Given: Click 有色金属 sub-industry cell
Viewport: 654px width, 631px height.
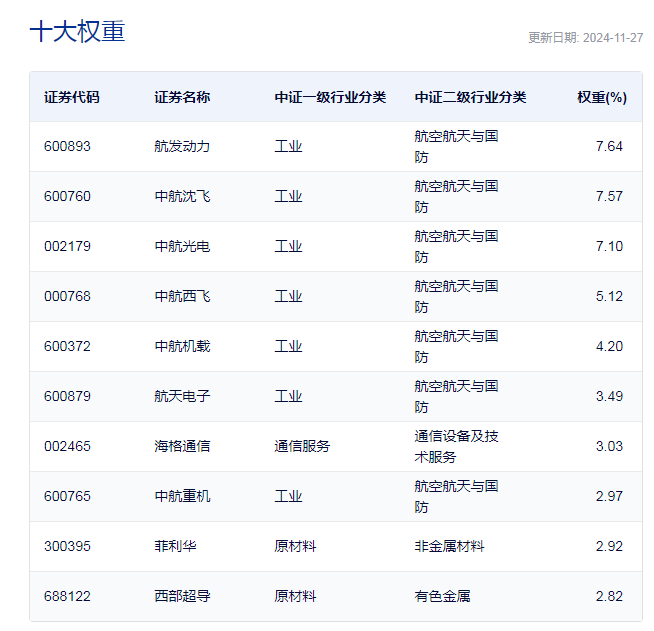Looking at the screenshot, I should pos(442,596).
